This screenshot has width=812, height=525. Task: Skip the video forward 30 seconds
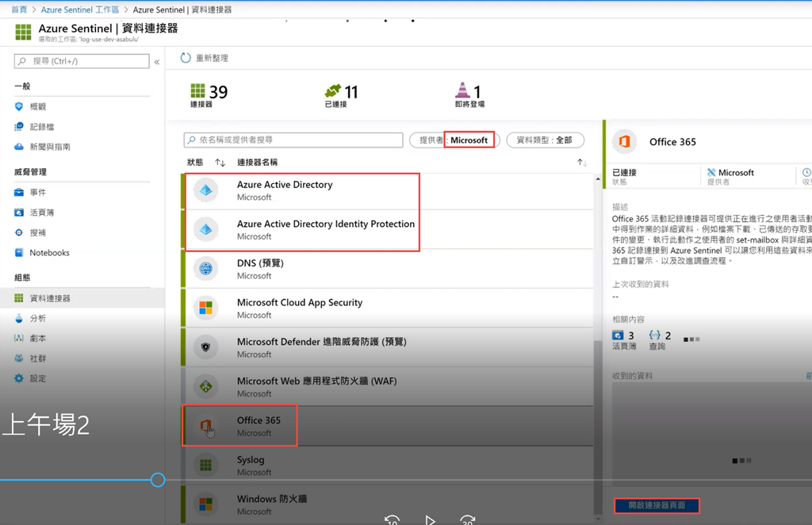(x=468, y=519)
